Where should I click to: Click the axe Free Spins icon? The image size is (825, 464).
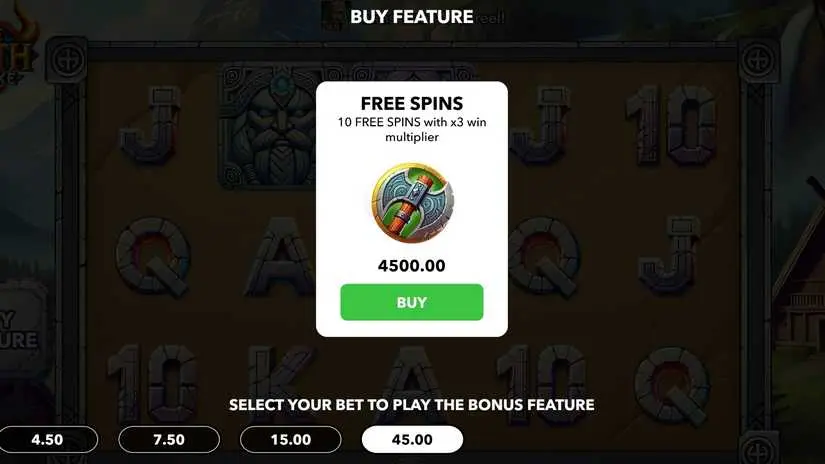point(412,203)
